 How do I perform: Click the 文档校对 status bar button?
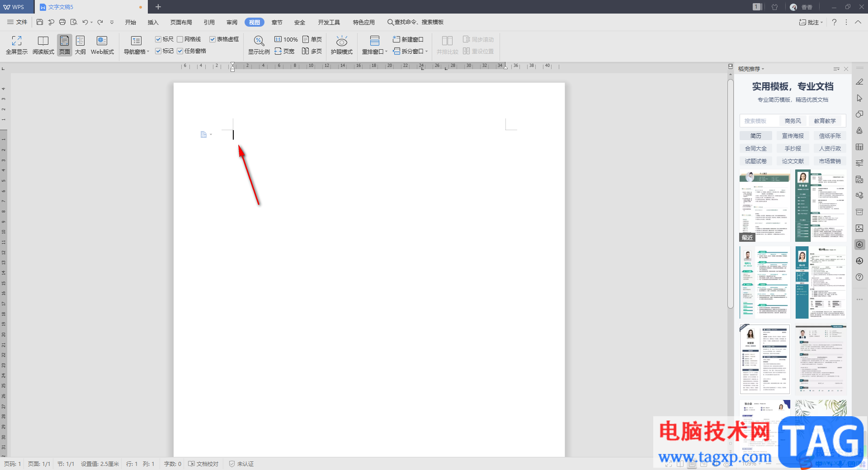[203, 464]
